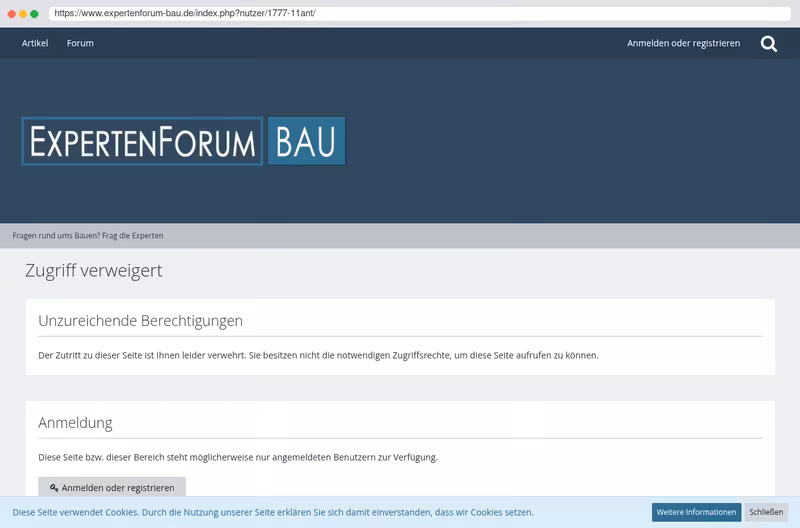The height and width of the screenshot is (528, 800).
Task: Click the red window close button
Action: point(12,14)
